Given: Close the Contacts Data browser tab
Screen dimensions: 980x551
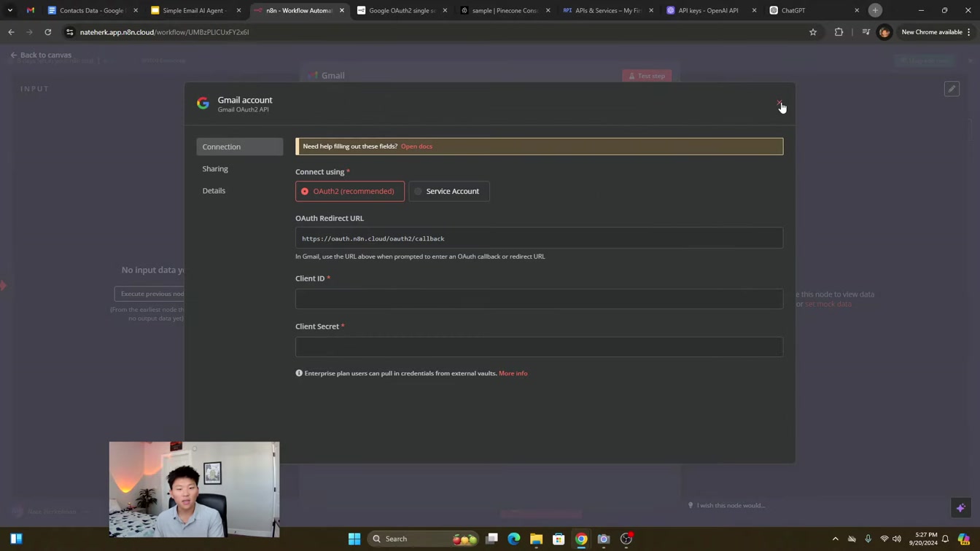Looking at the screenshot, I should coord(136,10).
